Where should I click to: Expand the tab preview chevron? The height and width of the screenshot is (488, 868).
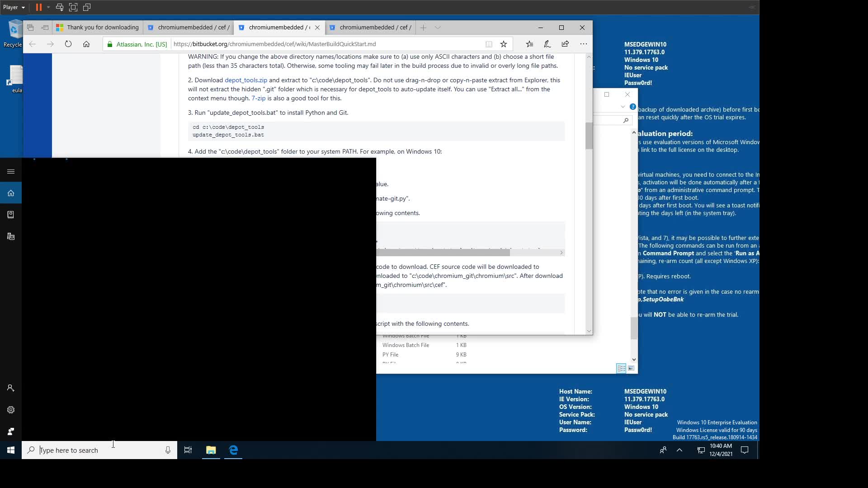point(437,28)
